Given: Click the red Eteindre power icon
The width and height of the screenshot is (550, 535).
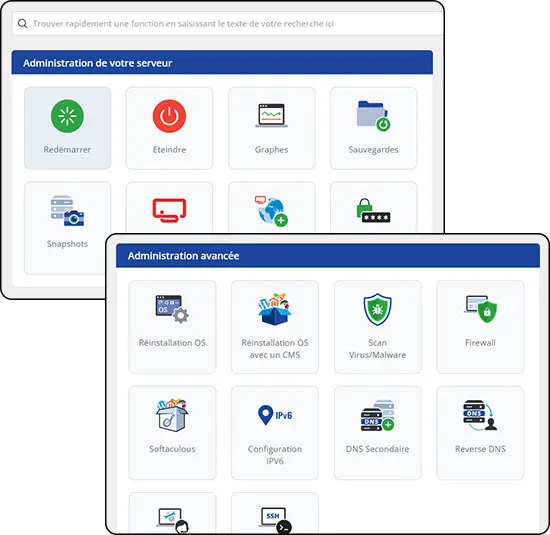Looking at the screenshot, I should click(x=169, y=116).
